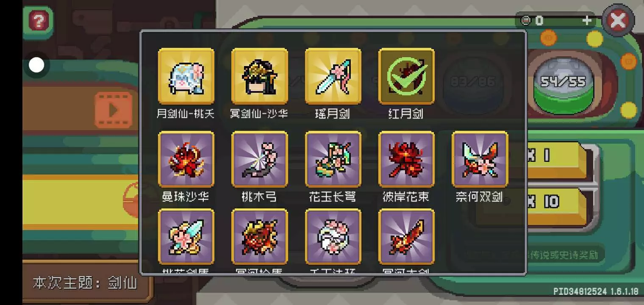Image resolution: width=644 pixels, height=305 pixels.
Task: Choose the 桃木弓 bow icon
Action: click(259, 159)
